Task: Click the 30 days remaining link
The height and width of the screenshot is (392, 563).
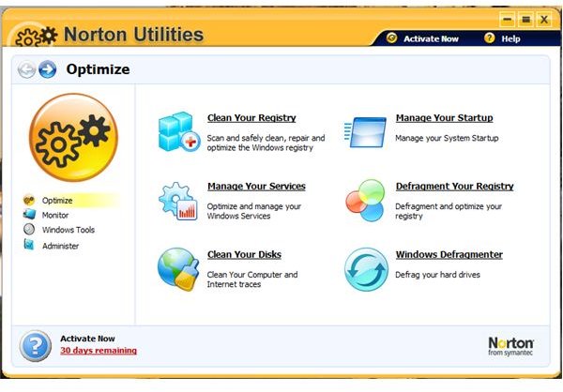Action: click(99, 351)
